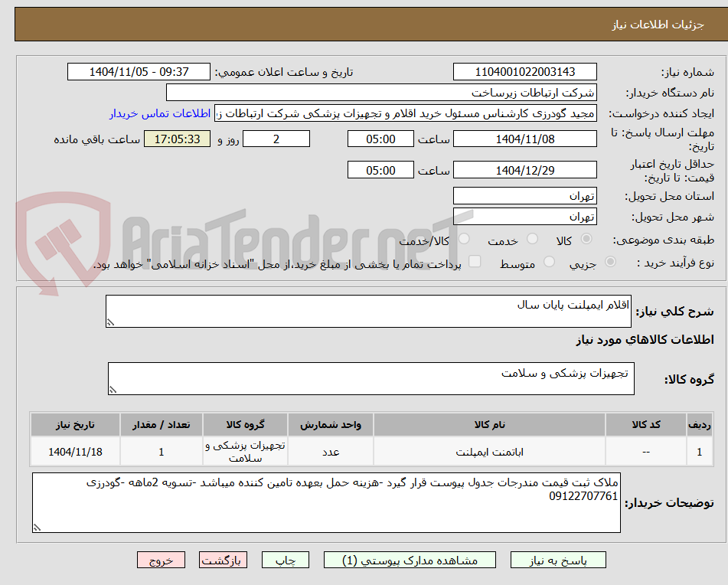Click the price validity hour 05:00 field
The image size is (728, 585).
tap(380, 170)
